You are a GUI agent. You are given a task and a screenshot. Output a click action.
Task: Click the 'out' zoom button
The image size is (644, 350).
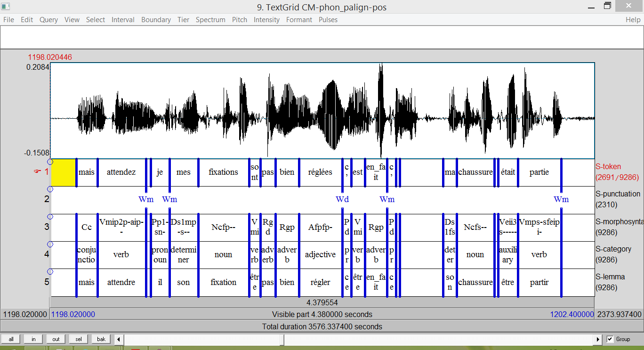point(56,339)
